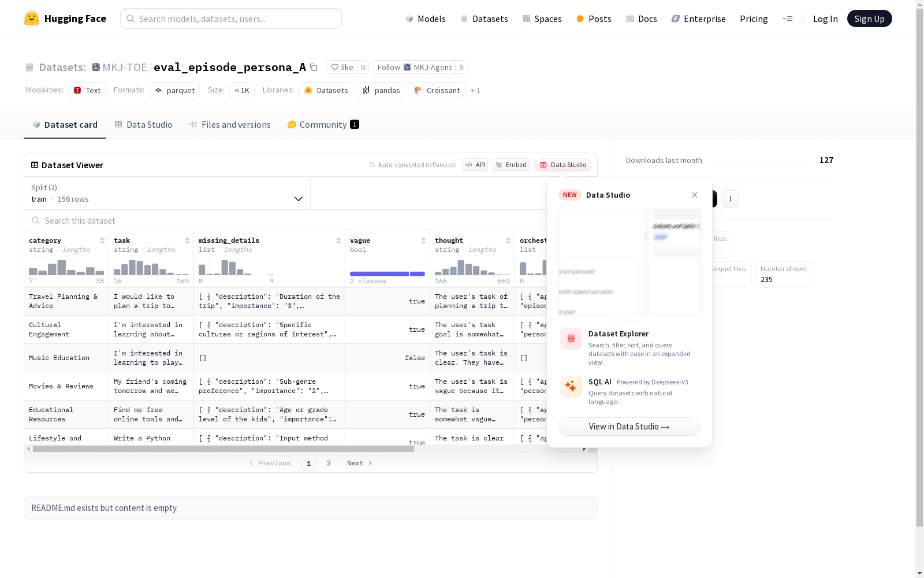Click the category lengths histogram

66,268
